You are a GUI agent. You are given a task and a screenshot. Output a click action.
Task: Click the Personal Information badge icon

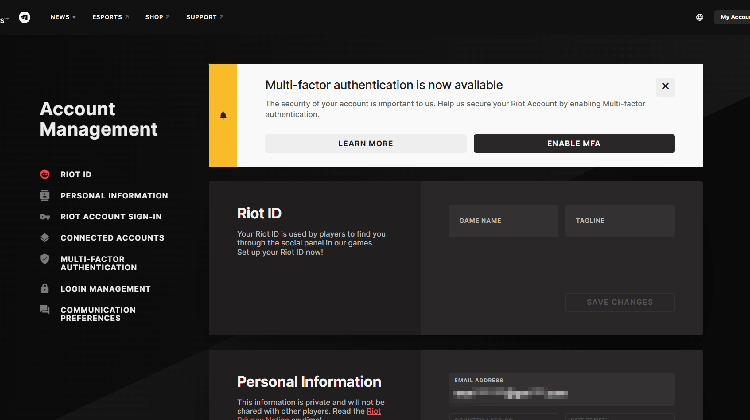pos(44,195)
